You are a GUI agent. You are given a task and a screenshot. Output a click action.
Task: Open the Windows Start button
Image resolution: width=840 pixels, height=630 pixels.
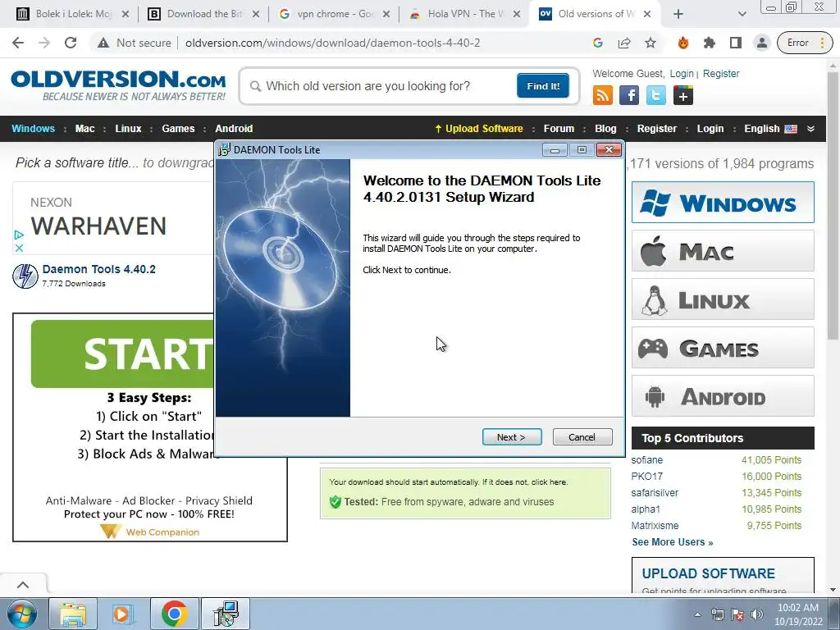point(21,614)
